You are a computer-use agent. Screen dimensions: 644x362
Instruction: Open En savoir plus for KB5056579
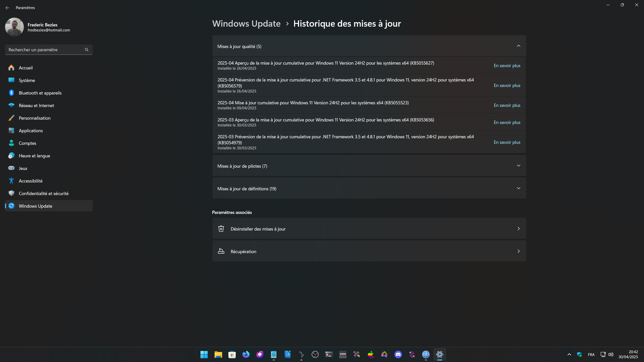click(507, 85)
